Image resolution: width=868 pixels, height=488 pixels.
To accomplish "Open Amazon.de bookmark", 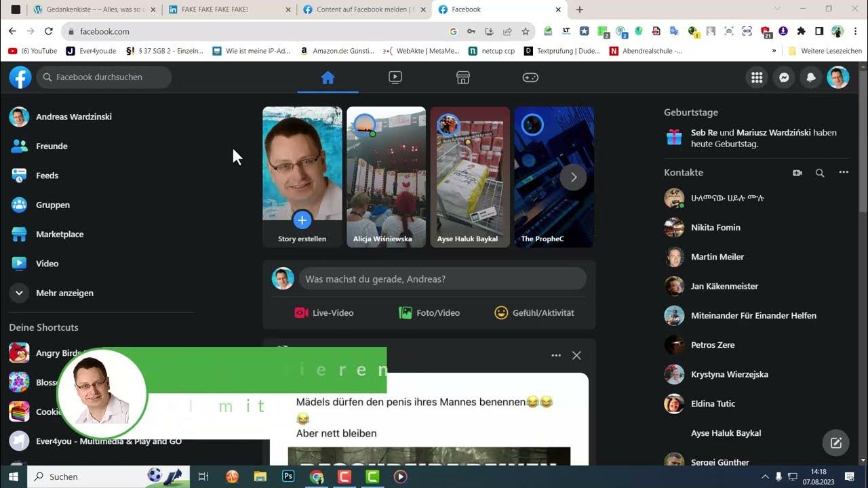I will pyautogui.click(x=337, y=51).
